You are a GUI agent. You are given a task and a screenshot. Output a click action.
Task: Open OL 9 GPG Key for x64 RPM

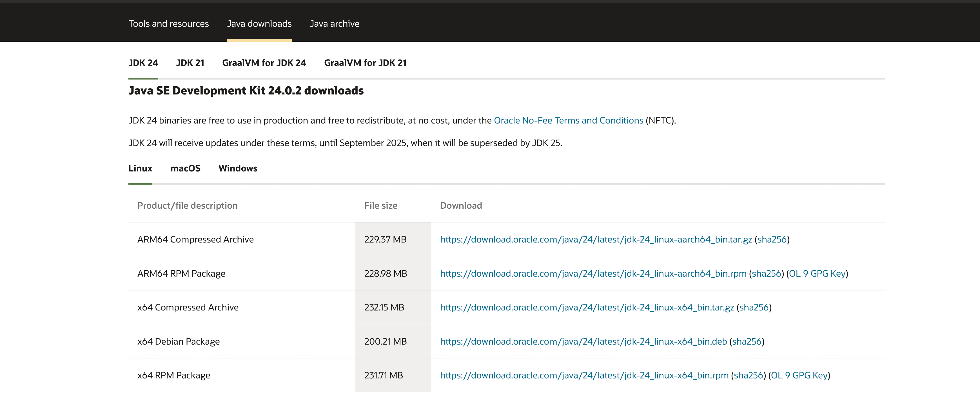[x=799, y=375]
